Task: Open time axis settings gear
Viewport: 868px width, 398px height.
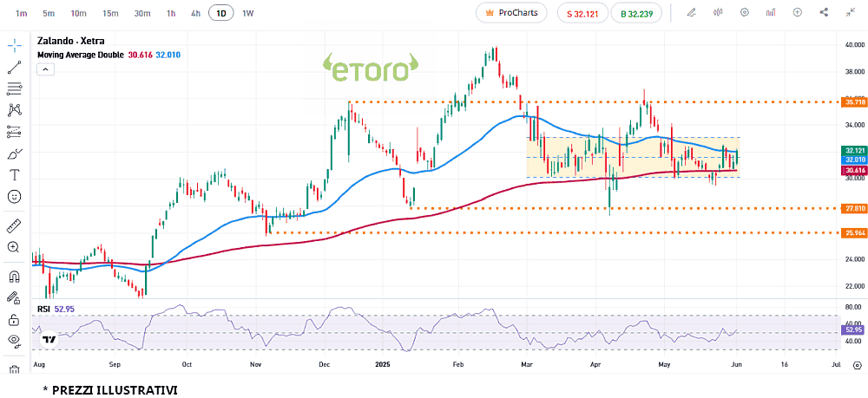Action: (x=857, y=365)
